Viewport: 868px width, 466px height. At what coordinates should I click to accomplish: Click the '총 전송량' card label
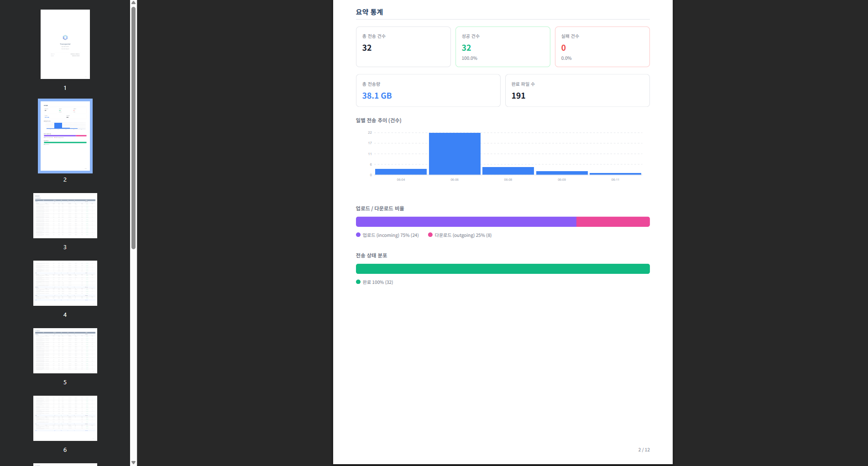[x=371, y=84]
